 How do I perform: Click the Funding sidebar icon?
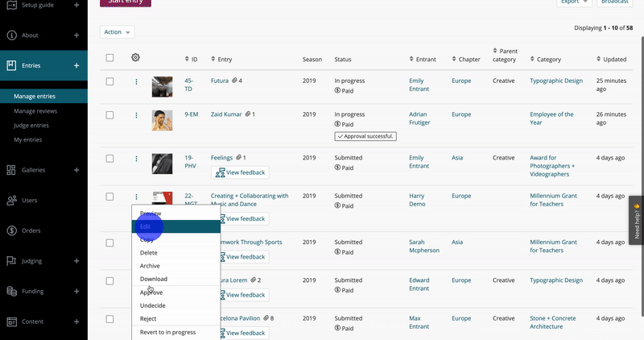click(11, 291)
